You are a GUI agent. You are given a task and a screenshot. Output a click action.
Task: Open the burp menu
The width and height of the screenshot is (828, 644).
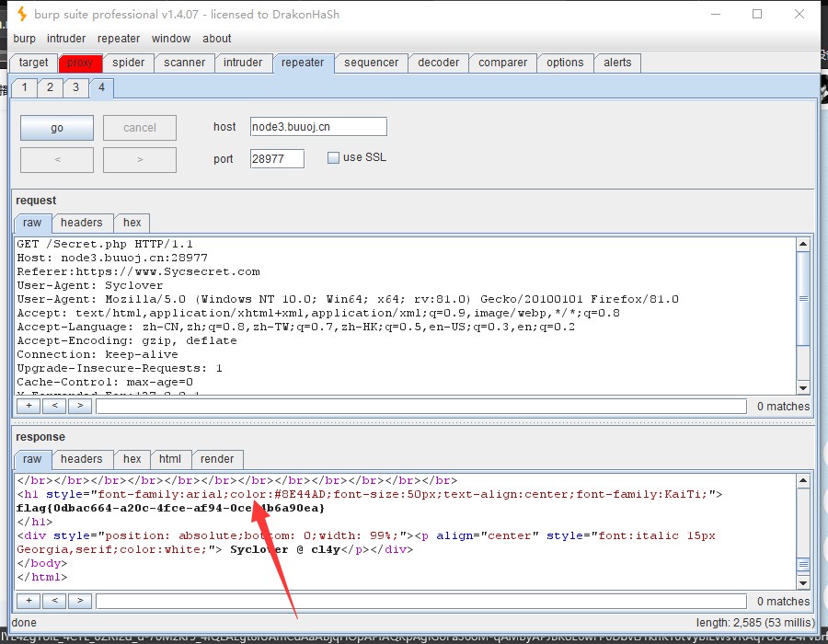click(x=24, y=39)
